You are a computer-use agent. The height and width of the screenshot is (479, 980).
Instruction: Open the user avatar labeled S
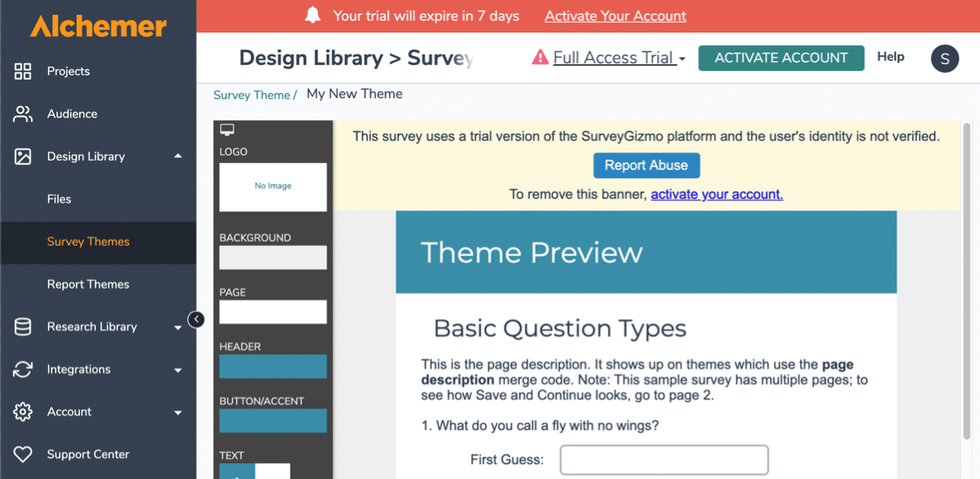coord(944,59)
